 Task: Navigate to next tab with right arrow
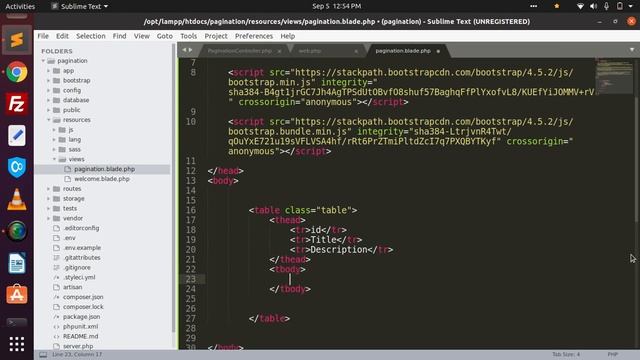[190, 50]
